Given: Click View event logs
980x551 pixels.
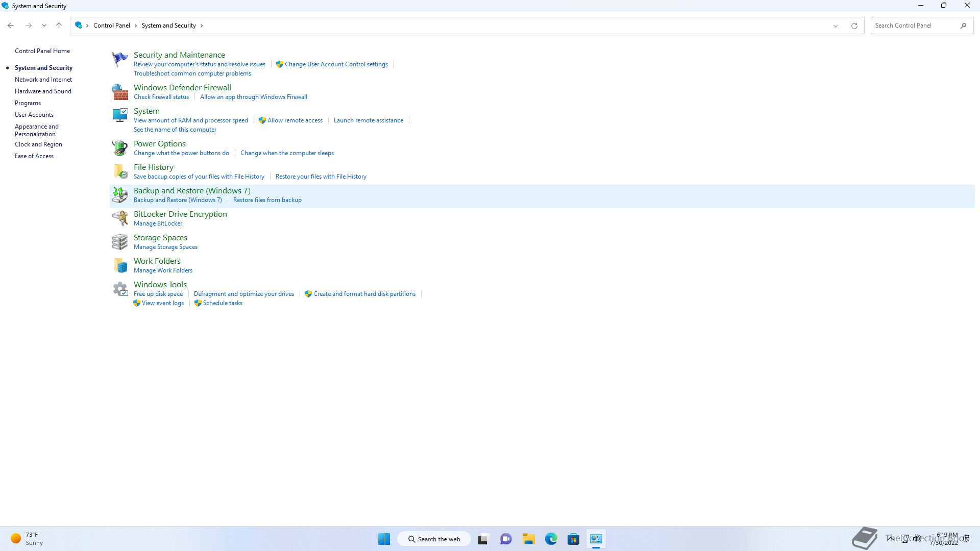Looking at the screenshot, I should [163, 303].
